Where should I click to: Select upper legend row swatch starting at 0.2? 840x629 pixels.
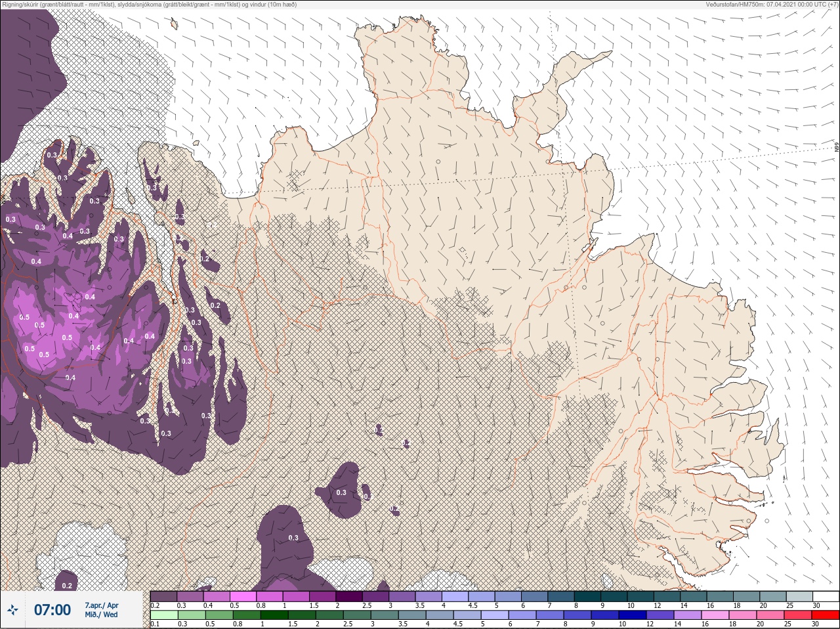(x=163, y=596)
